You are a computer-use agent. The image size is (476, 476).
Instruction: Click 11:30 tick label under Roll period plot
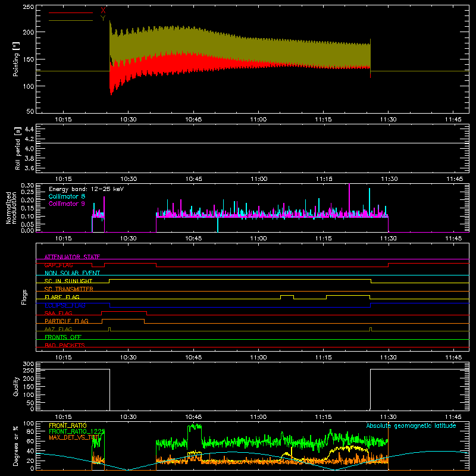click(x=389, y=179)
